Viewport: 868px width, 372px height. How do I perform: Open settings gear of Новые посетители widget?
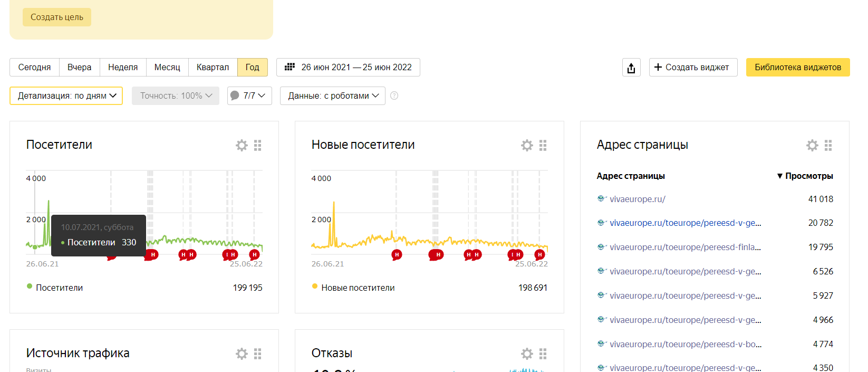tap(527, 145)
